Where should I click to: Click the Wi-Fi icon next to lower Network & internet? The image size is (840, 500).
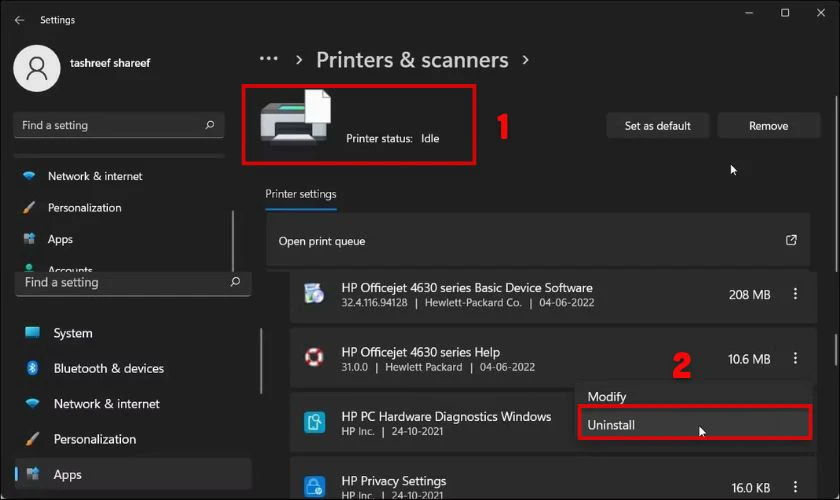coord(32,404)
